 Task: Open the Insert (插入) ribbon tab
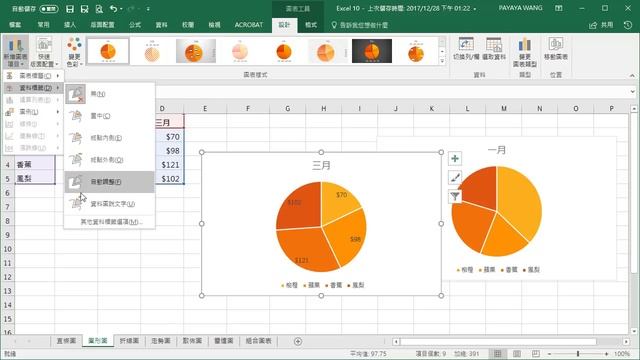click(x=70, y=25)
